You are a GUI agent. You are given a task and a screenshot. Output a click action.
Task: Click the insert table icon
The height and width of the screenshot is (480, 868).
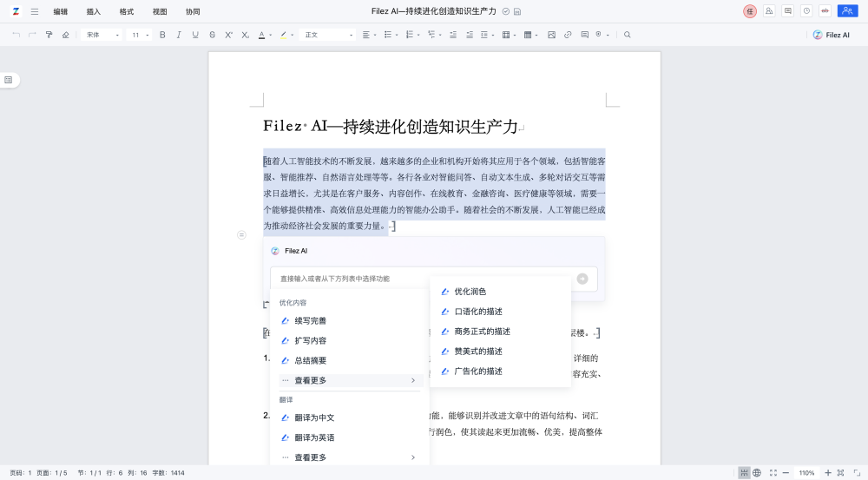tap(506, 35)
